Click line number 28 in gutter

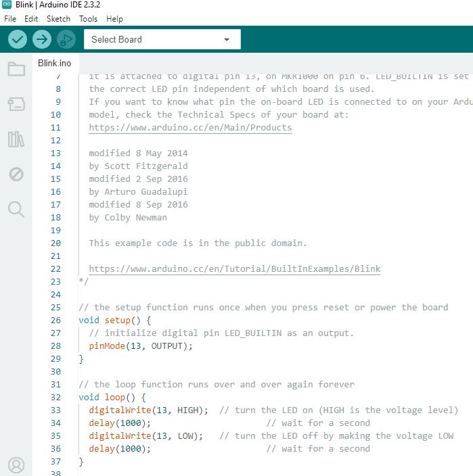56,346
